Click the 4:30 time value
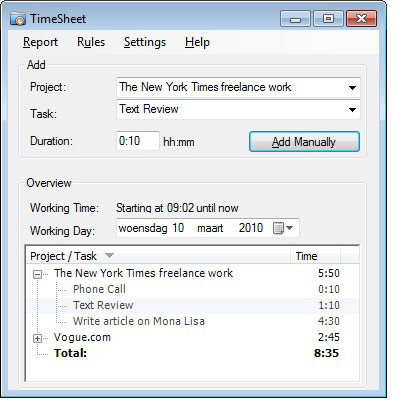393x405 pixels. tap(329, 321)
